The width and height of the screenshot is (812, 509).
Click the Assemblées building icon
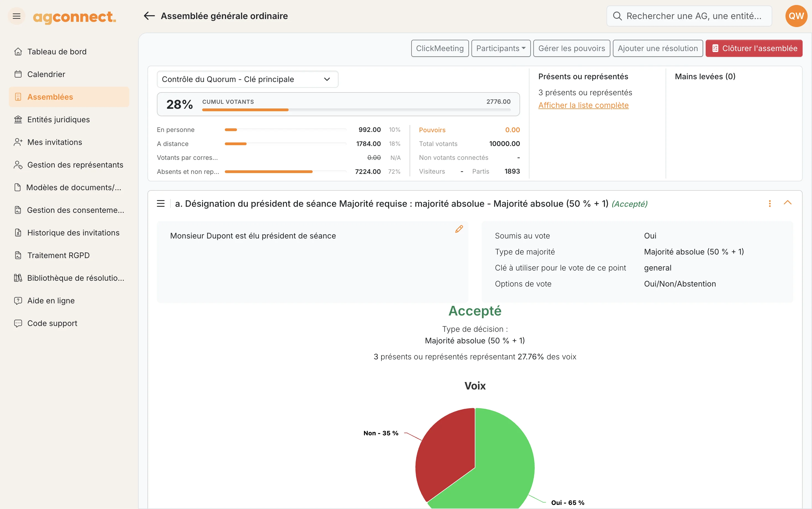click(x=18, y=97)
